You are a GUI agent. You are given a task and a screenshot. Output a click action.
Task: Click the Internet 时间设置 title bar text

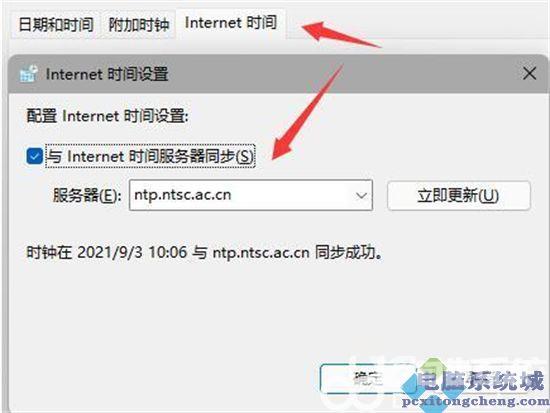pyautogui.click(x=107, y=74)
